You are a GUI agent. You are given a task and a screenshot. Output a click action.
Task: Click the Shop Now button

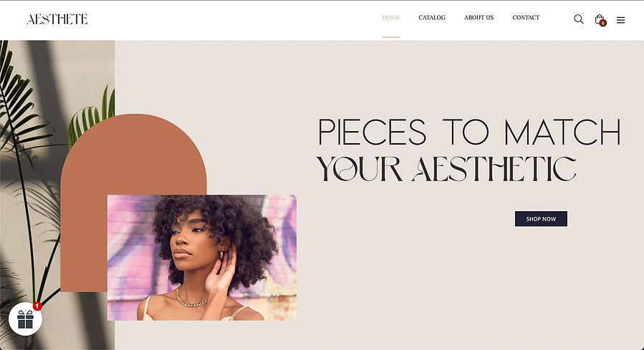point(541,219)
